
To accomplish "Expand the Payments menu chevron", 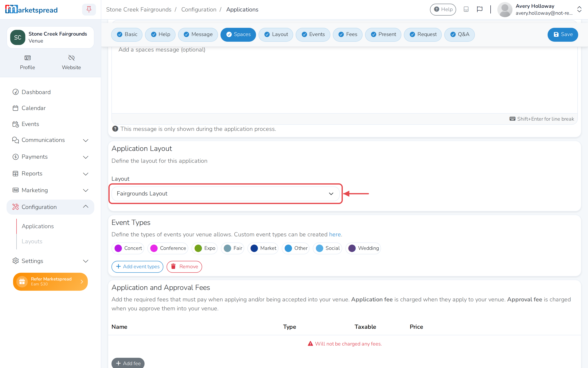I will (86, 157).
